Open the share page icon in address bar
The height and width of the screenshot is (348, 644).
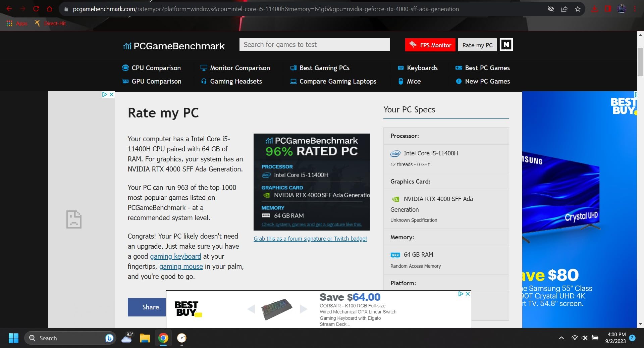tap(564, 9)
